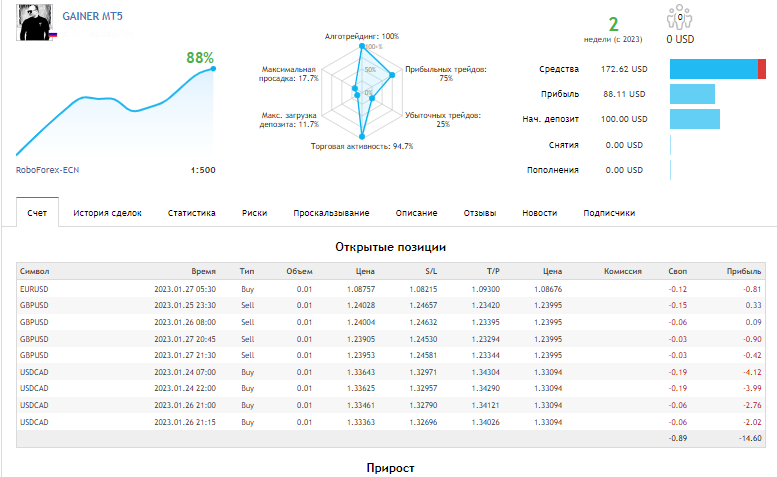Sort table by Тип column header
The width and height of the screenshot is (777, 477).
coord(247,271)
